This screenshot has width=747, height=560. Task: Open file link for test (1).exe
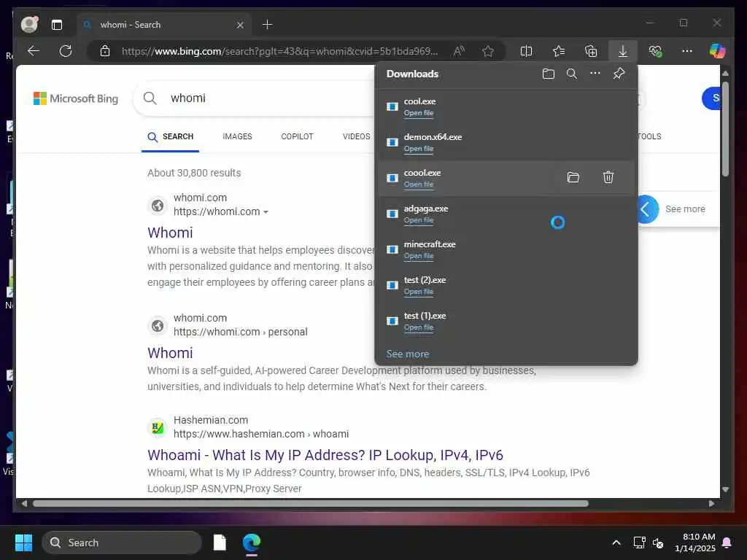[x=419, y=327]
